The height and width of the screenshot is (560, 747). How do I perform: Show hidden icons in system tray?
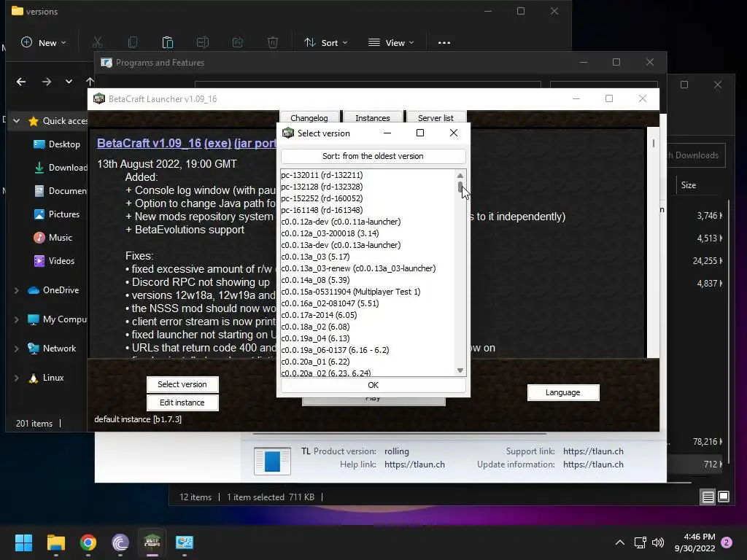tap(620, 542)
